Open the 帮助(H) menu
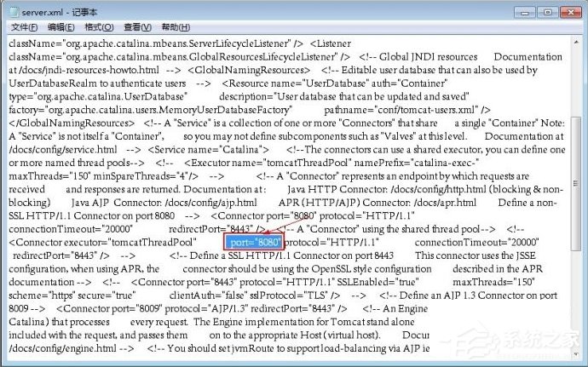 point(176,27)
